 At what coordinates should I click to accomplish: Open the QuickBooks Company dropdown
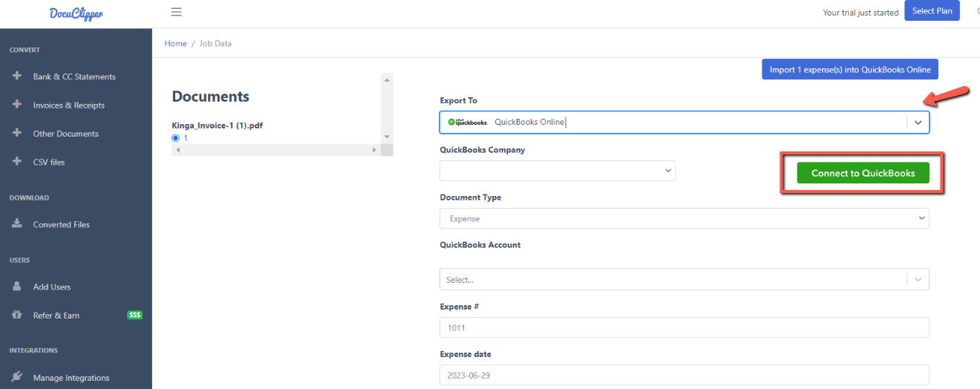pyautogui.click(x=558, y=171)
